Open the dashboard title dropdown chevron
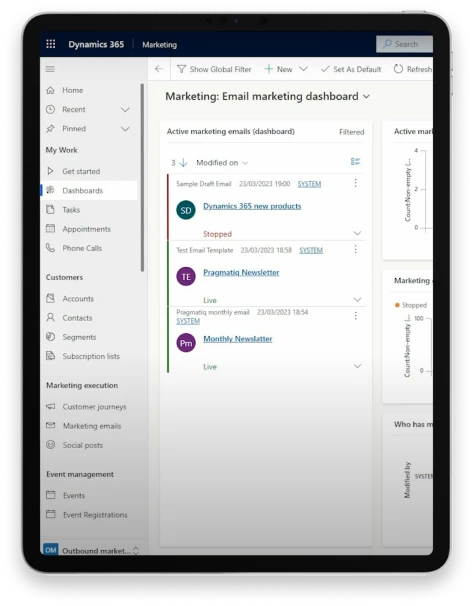 point(367,96)
